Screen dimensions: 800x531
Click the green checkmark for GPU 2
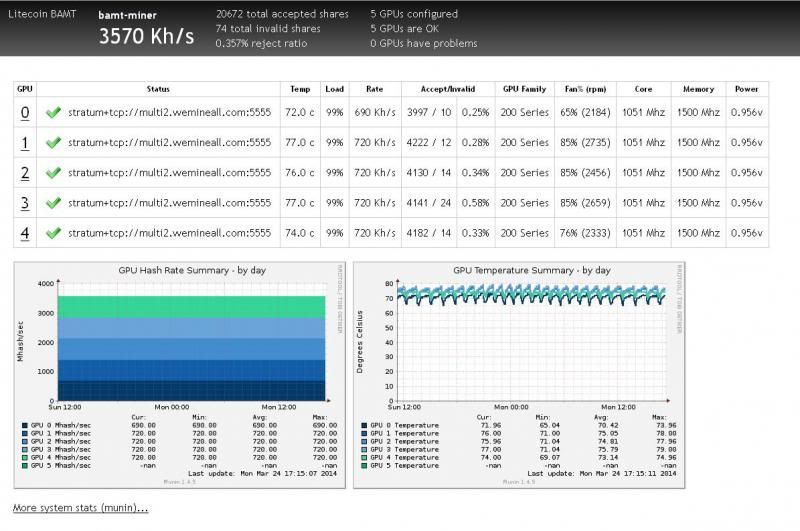click(53, 172)
